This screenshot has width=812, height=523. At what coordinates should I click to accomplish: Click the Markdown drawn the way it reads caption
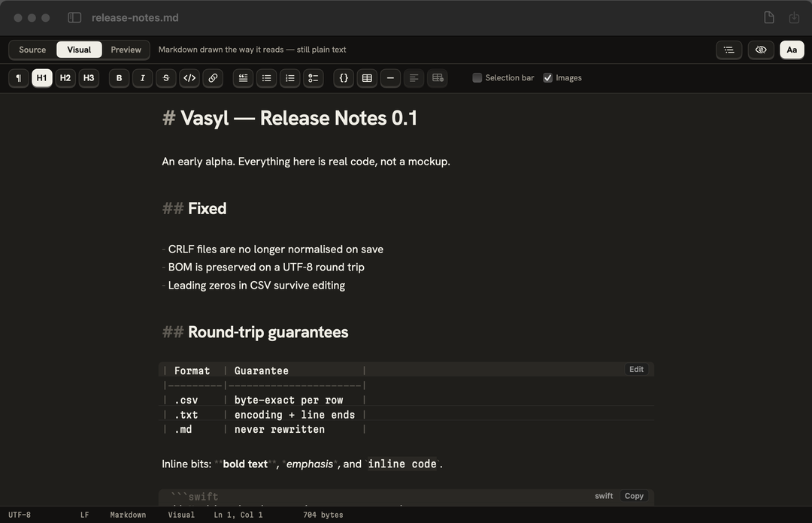coord(252,50)
